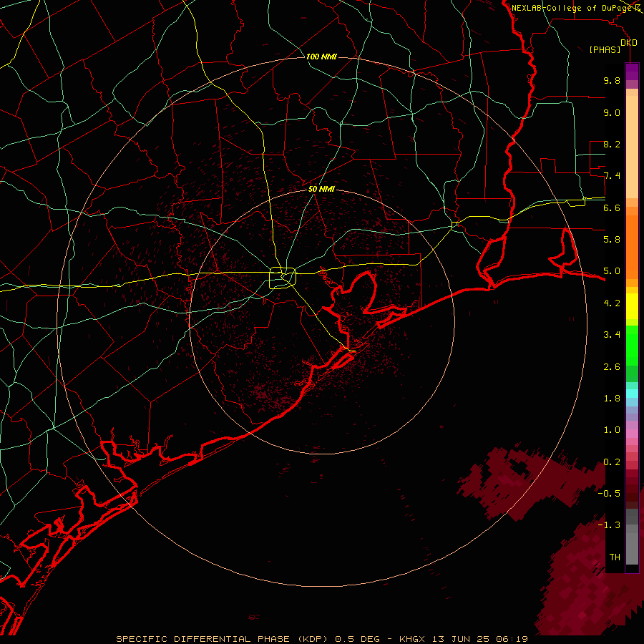Click the yellow highway loop at map center

tap(283, 278)
